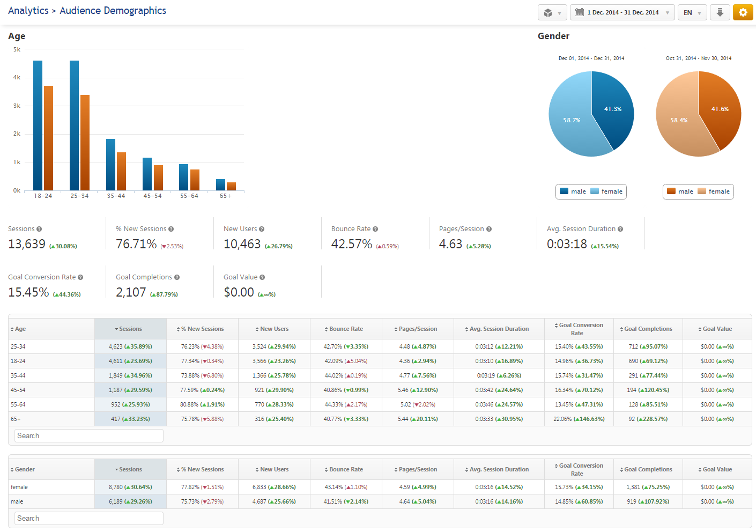The height and width of the screenshot is (532, 756).
Task: Click the download export icon
Action: tap(720, 12)
